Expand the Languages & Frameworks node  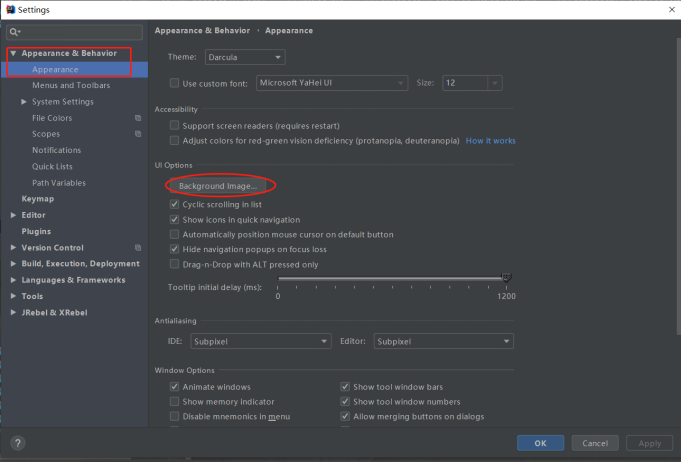(13, 280)
